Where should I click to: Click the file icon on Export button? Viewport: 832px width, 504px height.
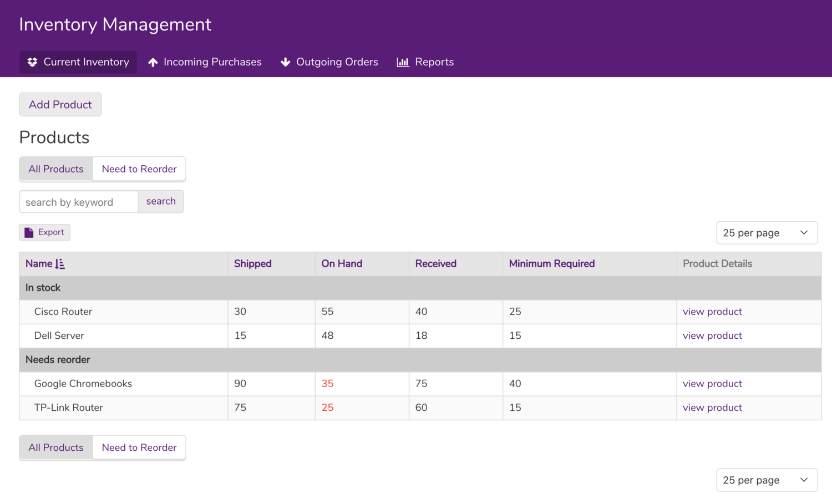[29, 232]
